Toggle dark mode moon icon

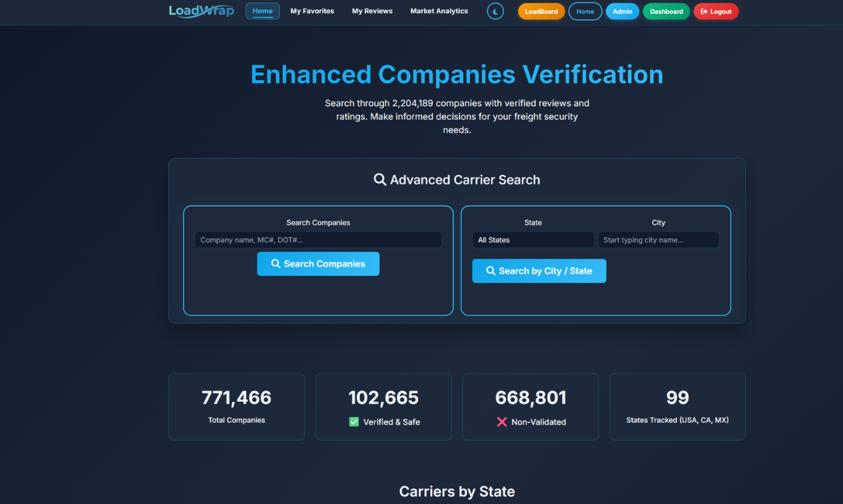click(495, 11)
